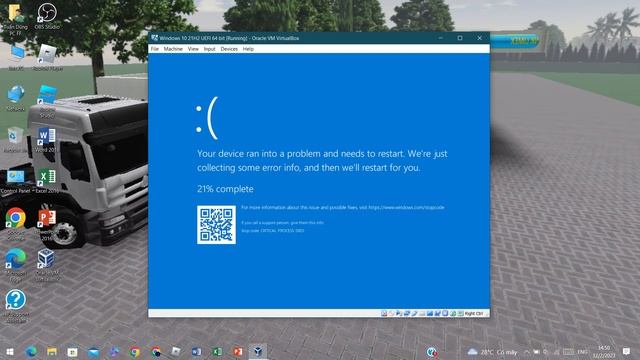The image size is (640, 360).
Task: Click the Right Ctrl host key indicator
Action: [x=473, y=313]
